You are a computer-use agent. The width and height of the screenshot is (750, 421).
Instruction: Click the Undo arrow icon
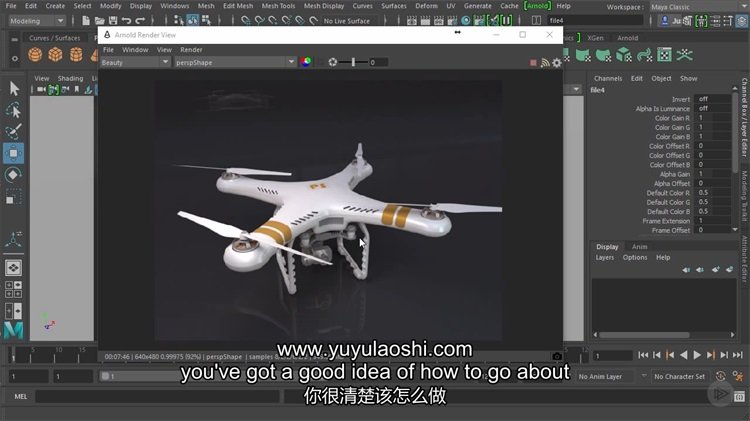126,21
